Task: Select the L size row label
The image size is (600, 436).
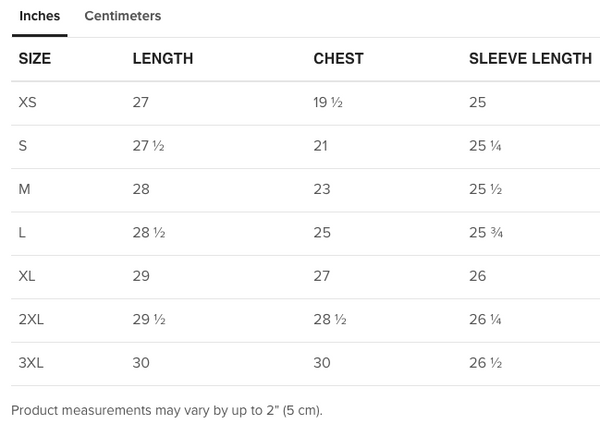Action: point(23,233)
